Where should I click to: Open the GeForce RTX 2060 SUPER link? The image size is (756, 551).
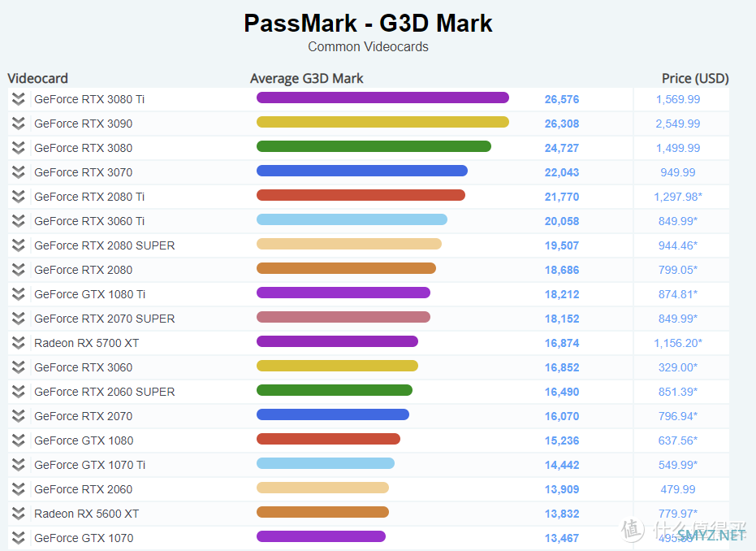point(105,392)
